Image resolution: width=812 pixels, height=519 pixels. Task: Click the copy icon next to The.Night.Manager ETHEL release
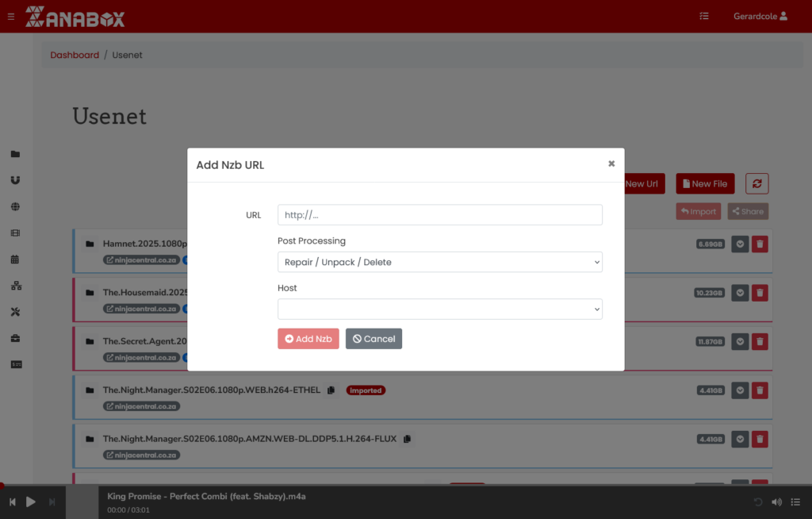tap(331, 390)
